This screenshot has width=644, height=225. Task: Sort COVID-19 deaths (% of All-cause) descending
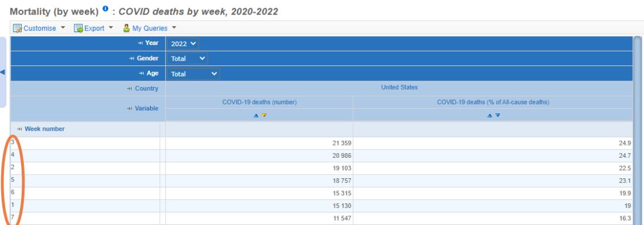pyautogui.click(x=498, y=116)
